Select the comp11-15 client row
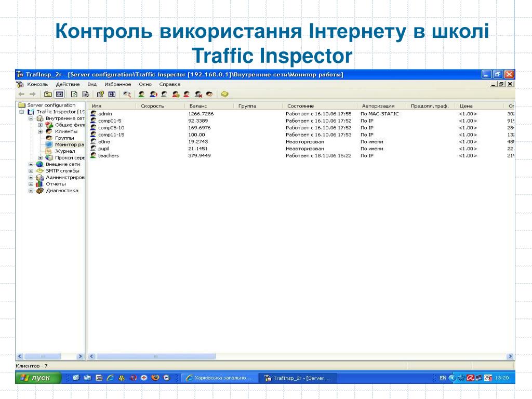Screen dimensions: 532x399 coord(302,135)
